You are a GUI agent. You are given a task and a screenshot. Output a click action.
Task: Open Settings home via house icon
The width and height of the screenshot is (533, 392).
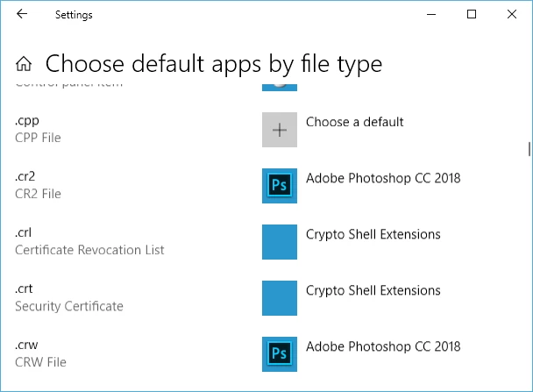[24, 64]
